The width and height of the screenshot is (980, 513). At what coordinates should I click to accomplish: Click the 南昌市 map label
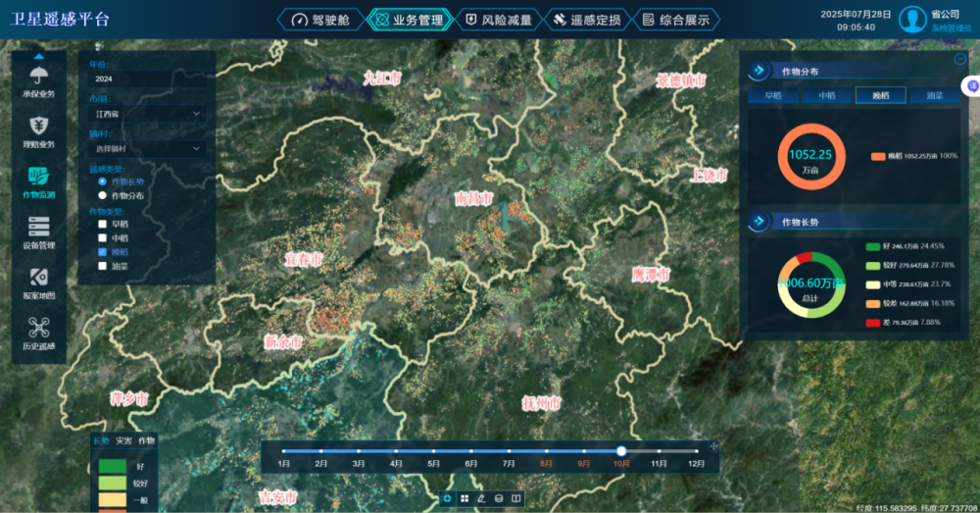tap(473, 199)
